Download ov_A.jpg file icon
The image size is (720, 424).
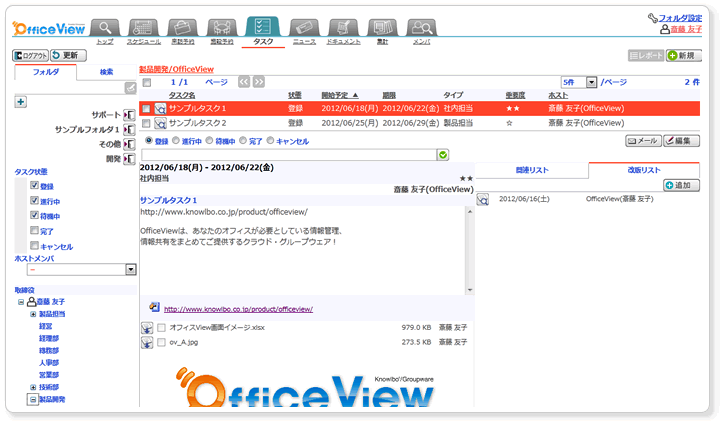click(x=147, y=343)
